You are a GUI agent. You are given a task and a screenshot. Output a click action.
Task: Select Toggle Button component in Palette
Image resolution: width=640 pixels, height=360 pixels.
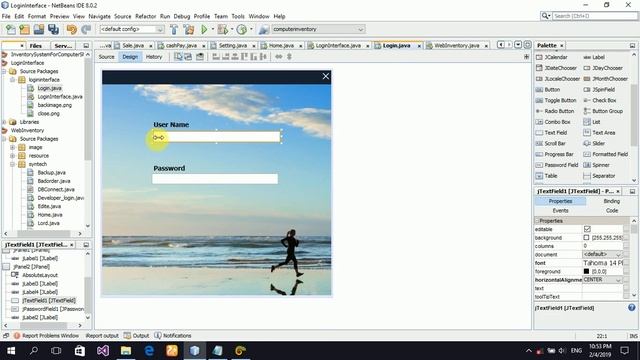point(556,100)
